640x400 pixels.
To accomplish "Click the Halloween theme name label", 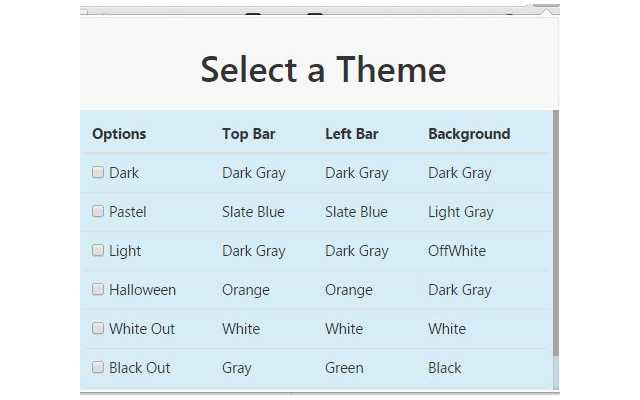I will pos(142,290).
